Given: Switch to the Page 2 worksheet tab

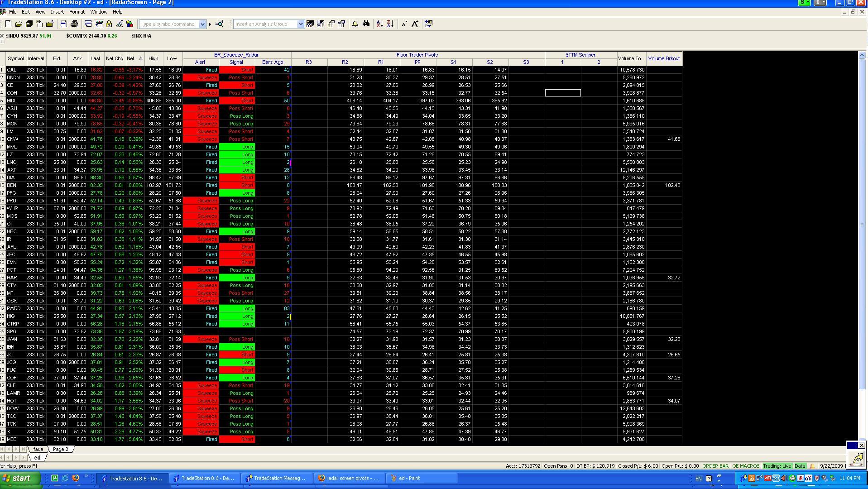Looking at the screenshot, I should tap(60, 449).
